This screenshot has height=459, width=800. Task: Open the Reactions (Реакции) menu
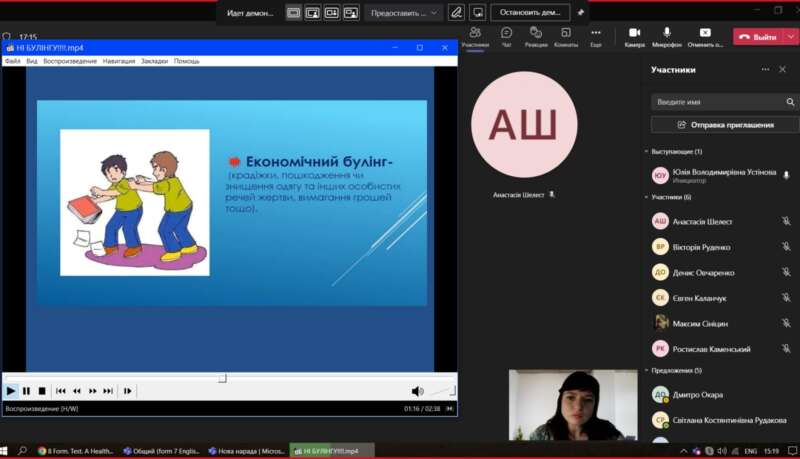(536, 35)
